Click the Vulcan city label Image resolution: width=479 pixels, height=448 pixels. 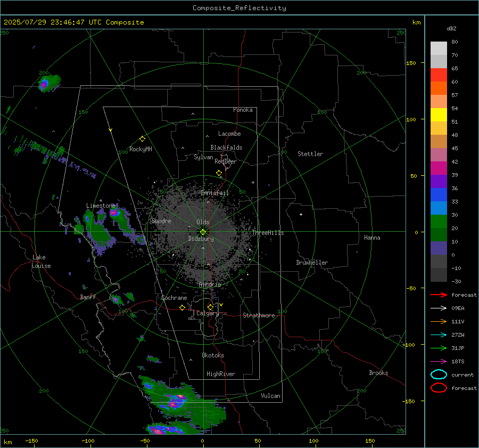[x=271, y=396]
